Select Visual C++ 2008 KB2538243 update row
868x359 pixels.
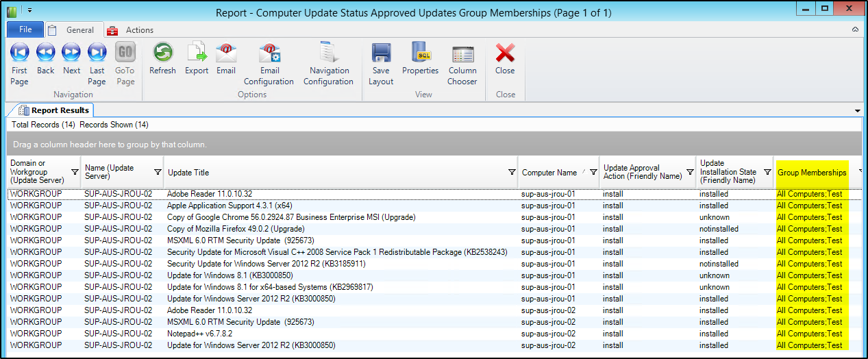coord(434,252)
